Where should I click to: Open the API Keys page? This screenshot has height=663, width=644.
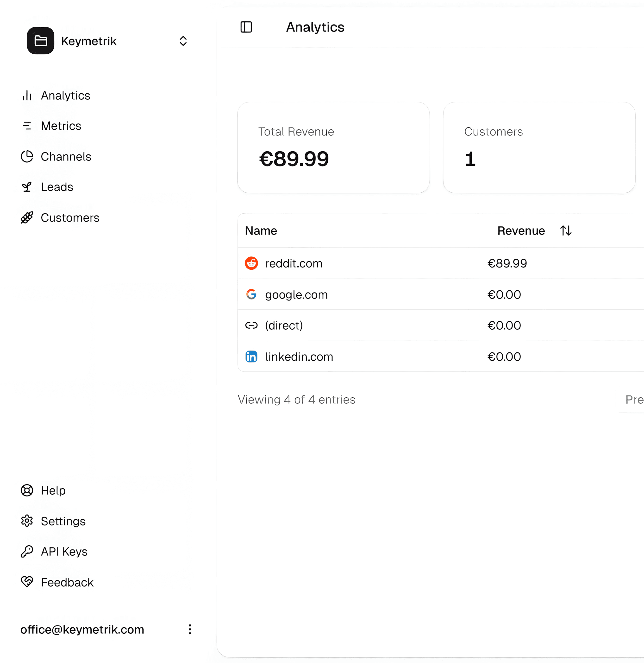64,552
